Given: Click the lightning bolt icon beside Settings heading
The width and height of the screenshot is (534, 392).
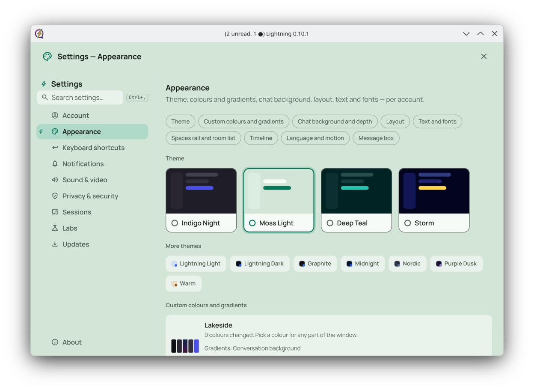Looking at the screenshot, I should tap(44, 84).
